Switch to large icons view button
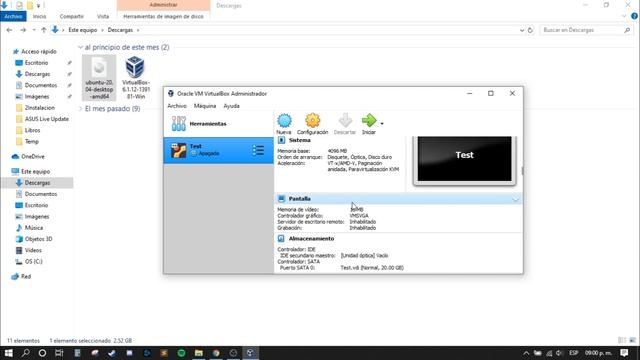 coord(632,340)
